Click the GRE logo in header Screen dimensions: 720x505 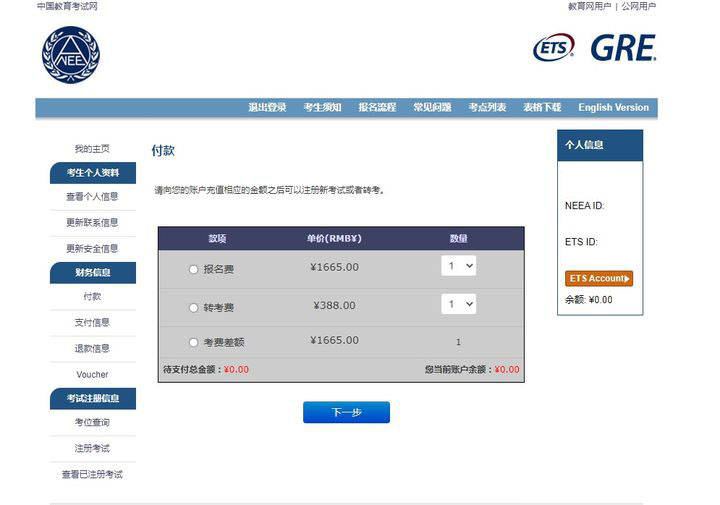[x=622, y=48]
